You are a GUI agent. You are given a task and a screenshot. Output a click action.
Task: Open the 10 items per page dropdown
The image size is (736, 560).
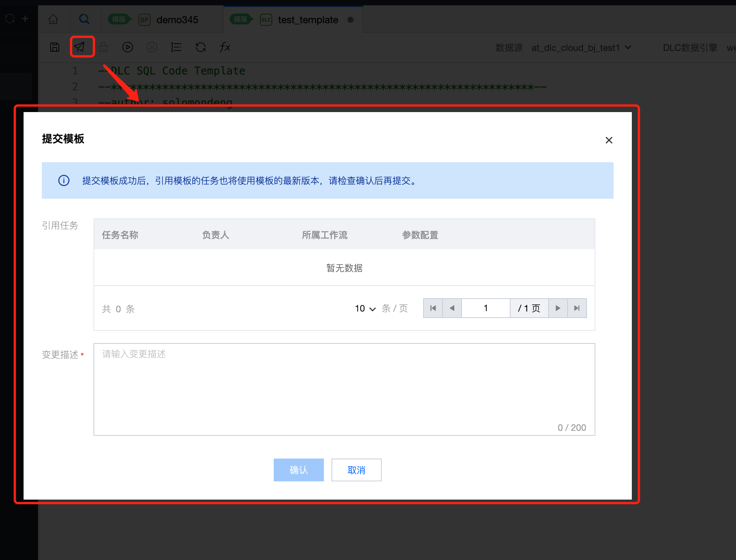[x=365, y=308]
